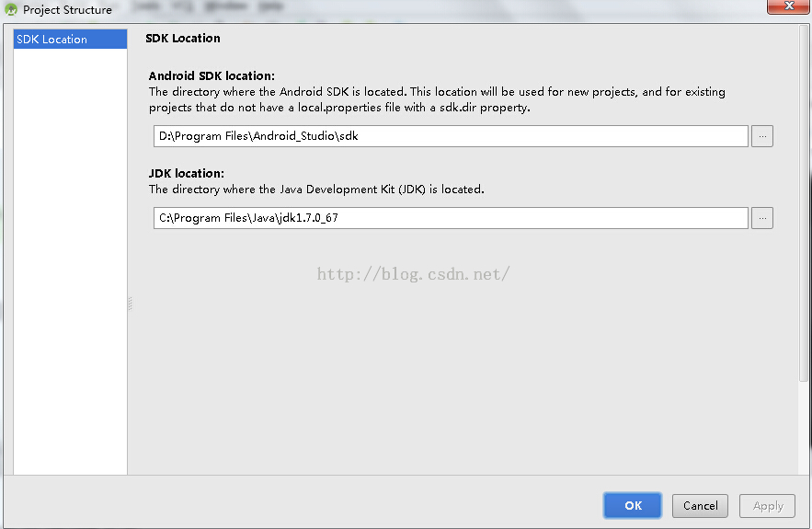Click the Android SDK directory description text

coord(437,99)
